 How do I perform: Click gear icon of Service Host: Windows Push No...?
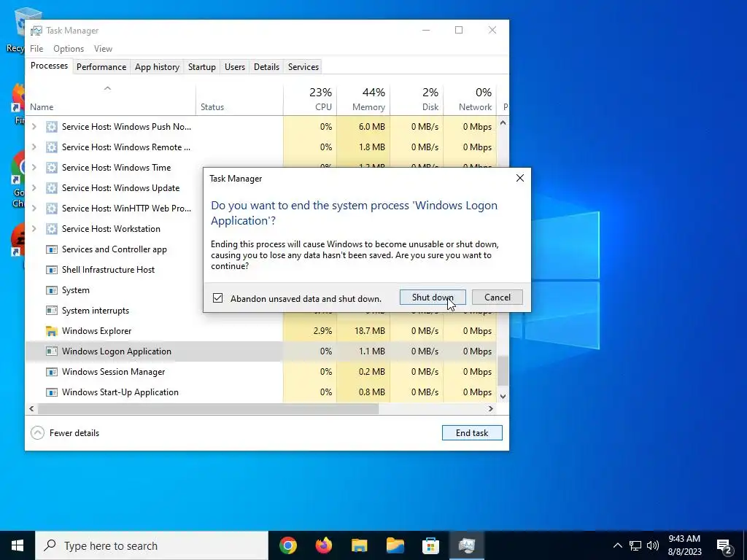coord(52,127)
